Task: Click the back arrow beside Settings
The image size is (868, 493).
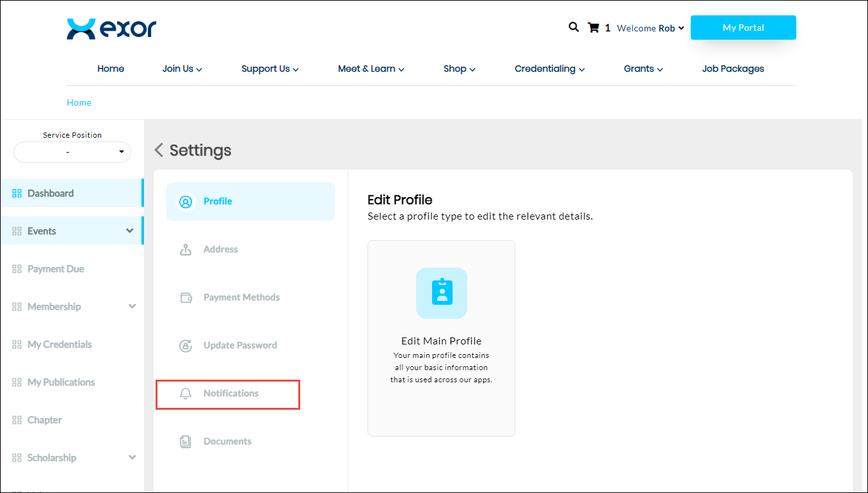Action: (x=159, y=150)
